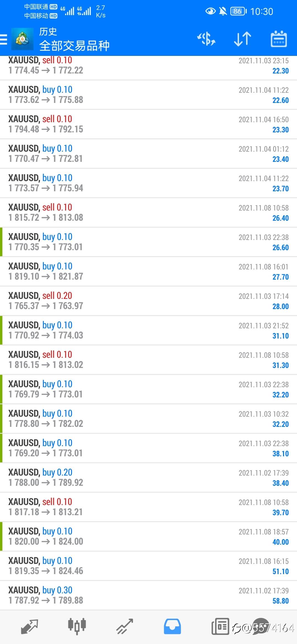
Task: Open the News tab icon
Action: pyautogui.click(x=220, y=627)
